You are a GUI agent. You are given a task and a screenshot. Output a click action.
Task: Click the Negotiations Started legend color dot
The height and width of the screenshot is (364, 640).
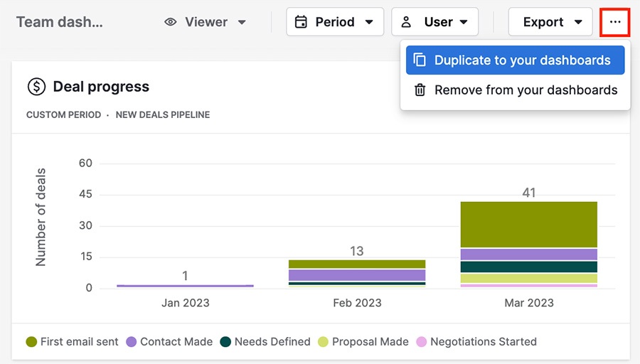(x=421, y=342)
